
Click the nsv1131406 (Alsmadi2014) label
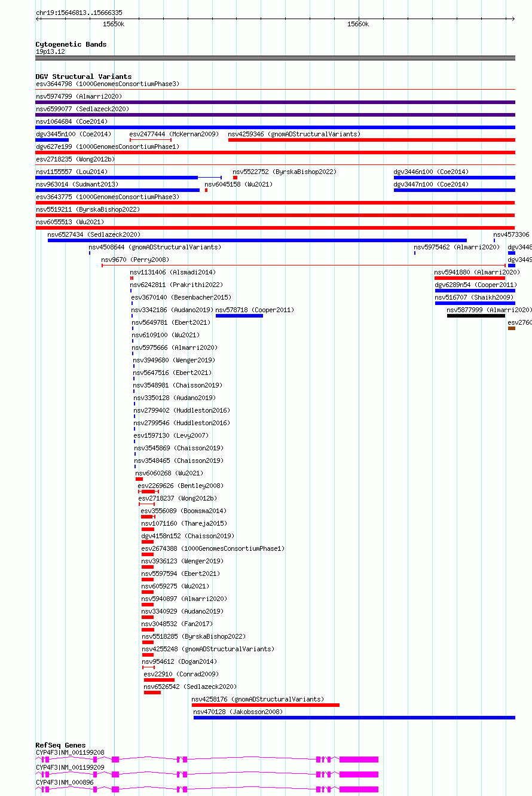[173, 272]
